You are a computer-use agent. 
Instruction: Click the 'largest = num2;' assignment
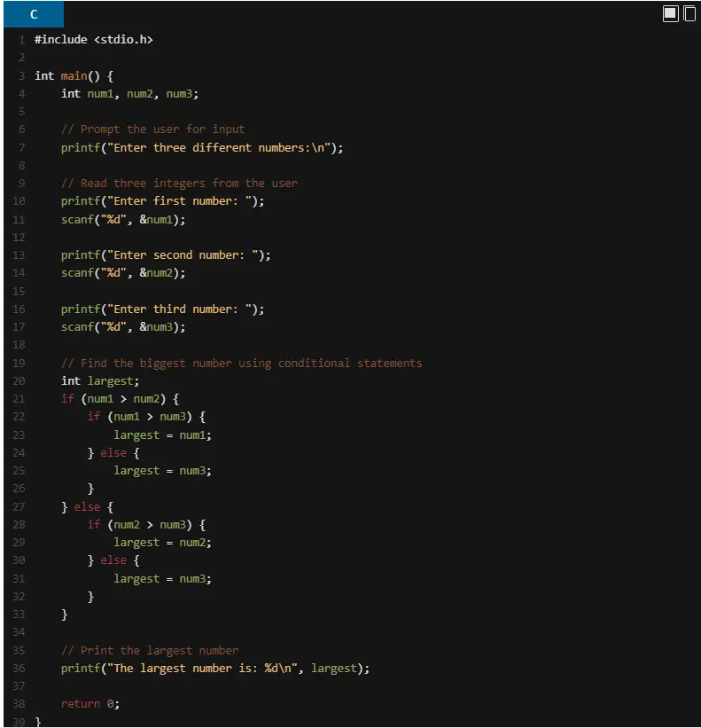pos(162,543)
